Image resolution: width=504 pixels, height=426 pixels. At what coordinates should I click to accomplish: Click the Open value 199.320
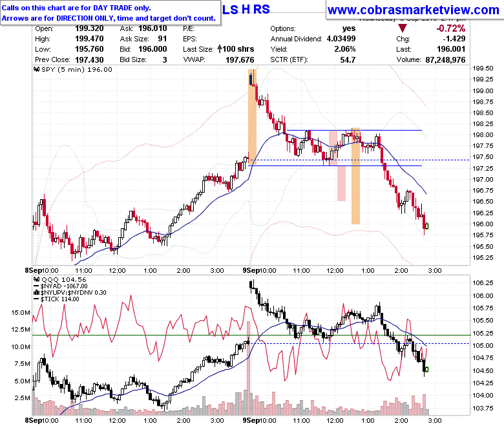[x=89, y=28]
